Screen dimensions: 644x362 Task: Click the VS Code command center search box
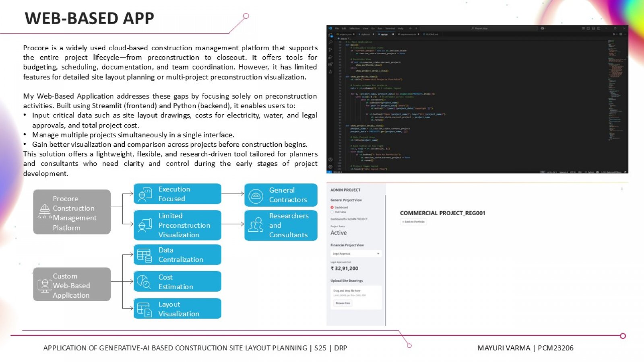click(x=479, y=29)
